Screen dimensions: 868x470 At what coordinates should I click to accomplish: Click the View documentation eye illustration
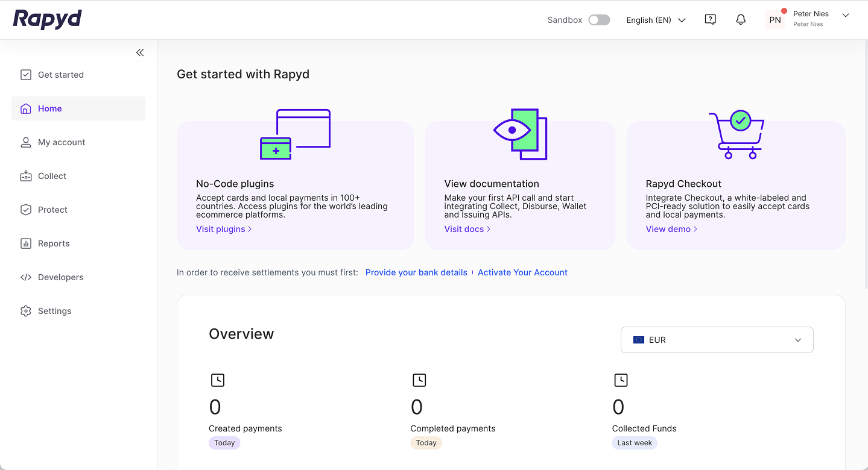tap(520, 134)
